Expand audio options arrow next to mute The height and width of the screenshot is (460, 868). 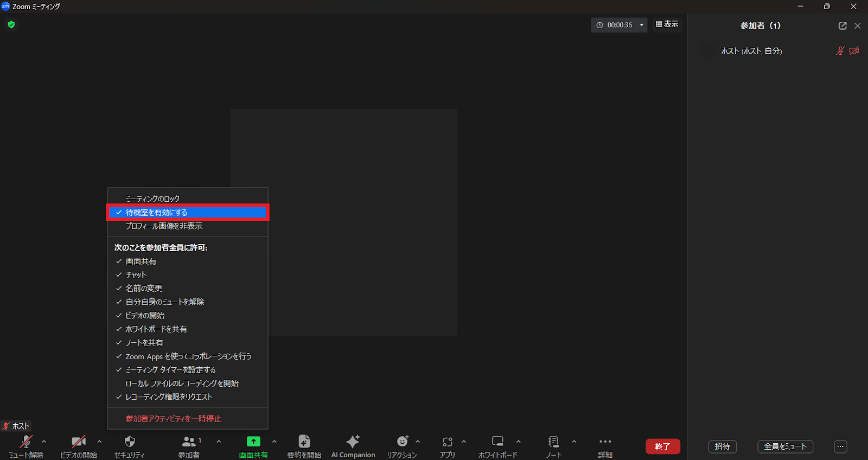[x=44, y=442]
